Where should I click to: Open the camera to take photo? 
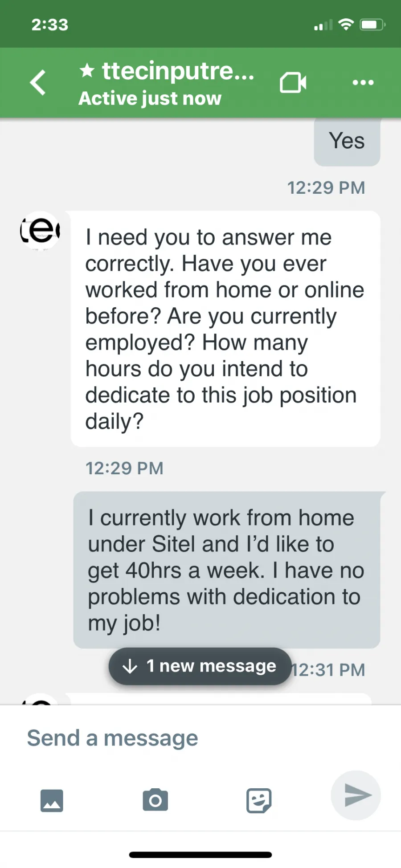[x=155, y=800]
